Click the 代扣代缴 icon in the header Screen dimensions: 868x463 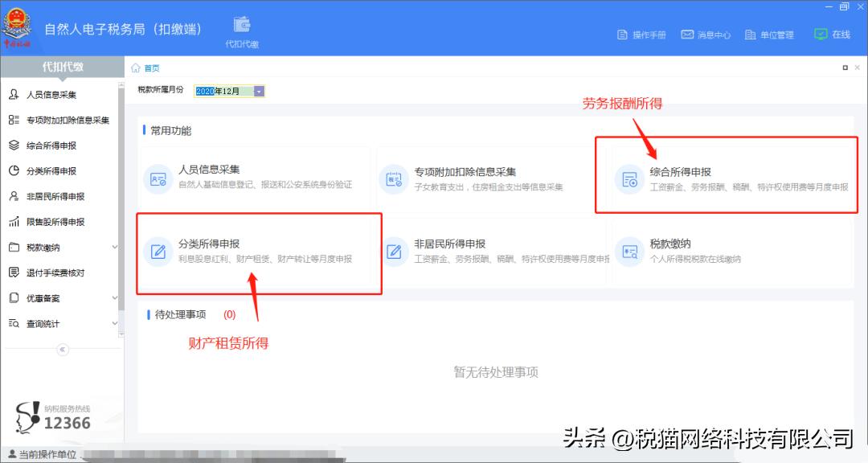pos(241,24)
